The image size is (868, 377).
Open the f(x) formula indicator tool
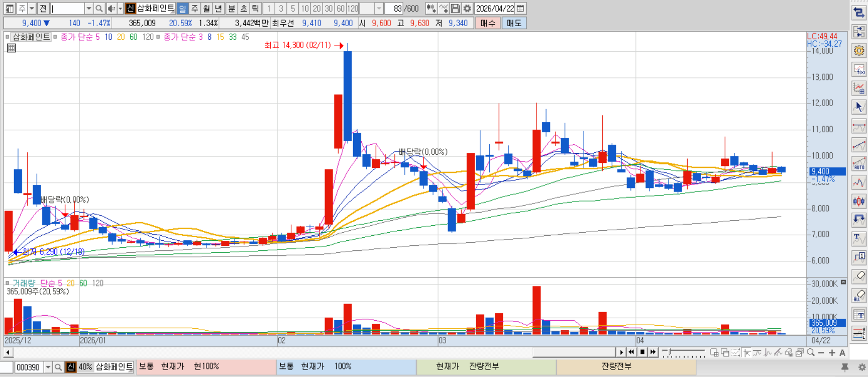tap(859, 69)
